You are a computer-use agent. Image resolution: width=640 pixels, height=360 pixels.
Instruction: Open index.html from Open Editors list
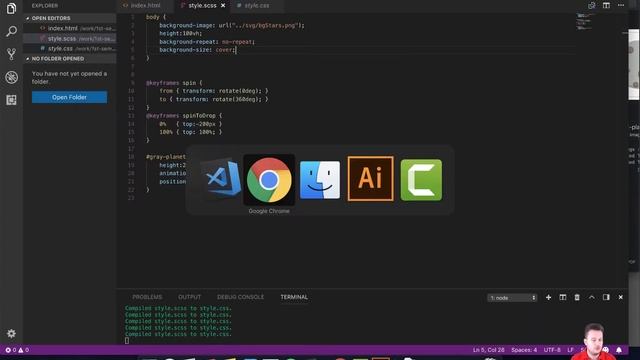click(x=69, y=29)
